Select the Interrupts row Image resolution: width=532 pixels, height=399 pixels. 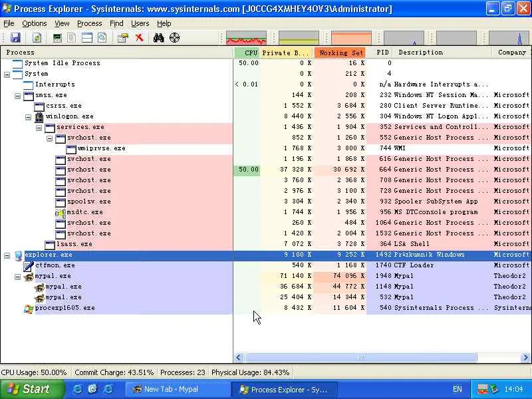pyautogui.click(x=266, y=84)
